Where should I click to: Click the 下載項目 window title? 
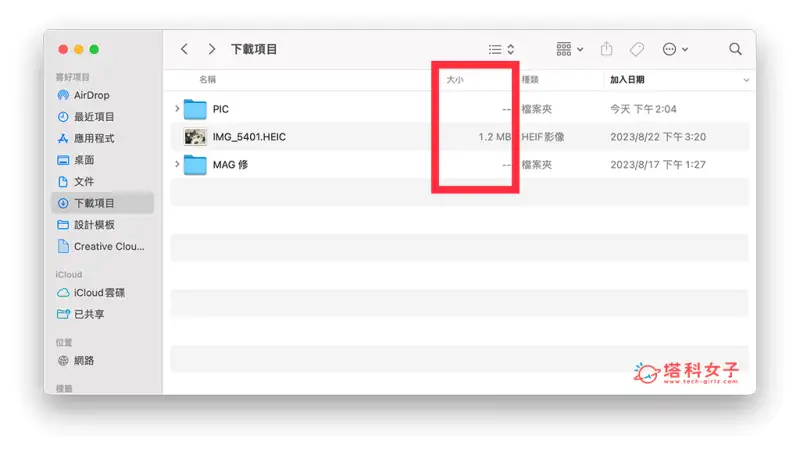click(x=254, y=49)
